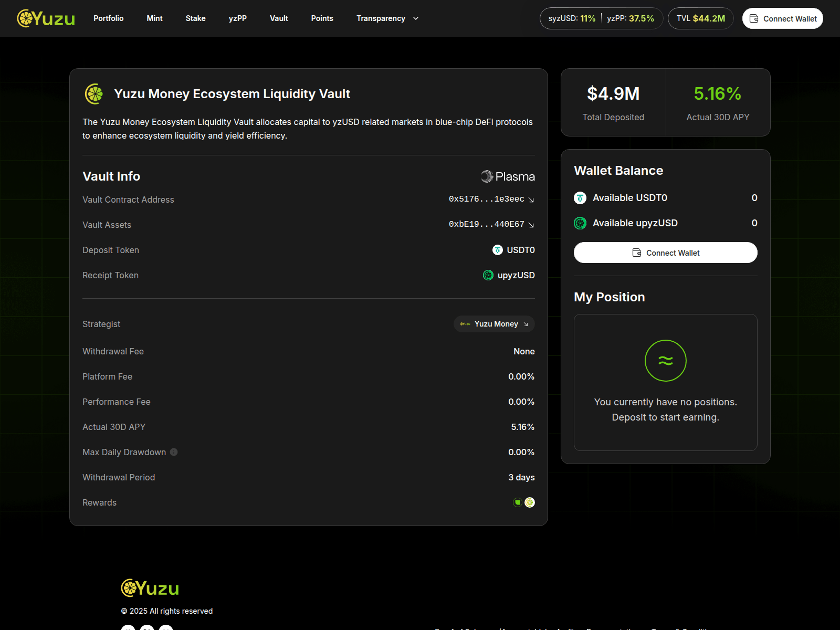Click the Plasma network logo
This screenshot has width=840, height=630.
(508, 176)
